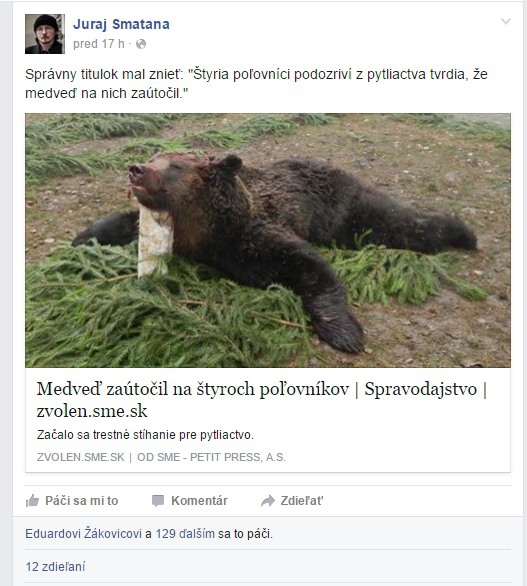Click the share arrow icon
Viewport: 527px width, 586px height.
[268, 501]
